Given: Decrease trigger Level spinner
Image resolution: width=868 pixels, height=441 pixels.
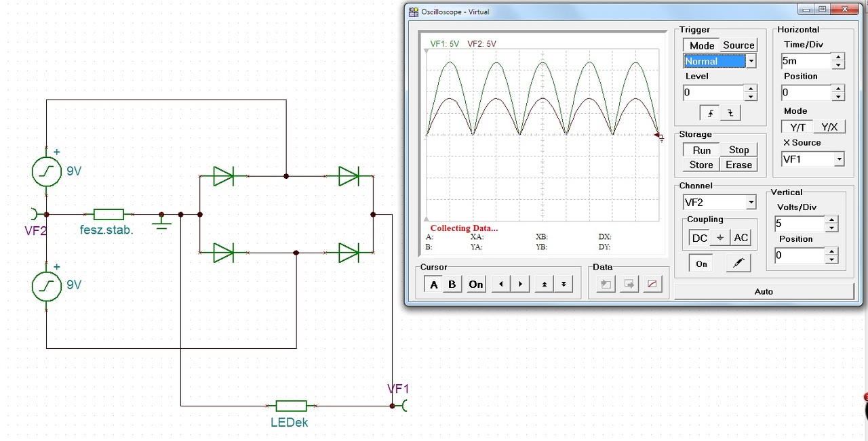Looking at the screenshot, I should click(x=750, y=96).
